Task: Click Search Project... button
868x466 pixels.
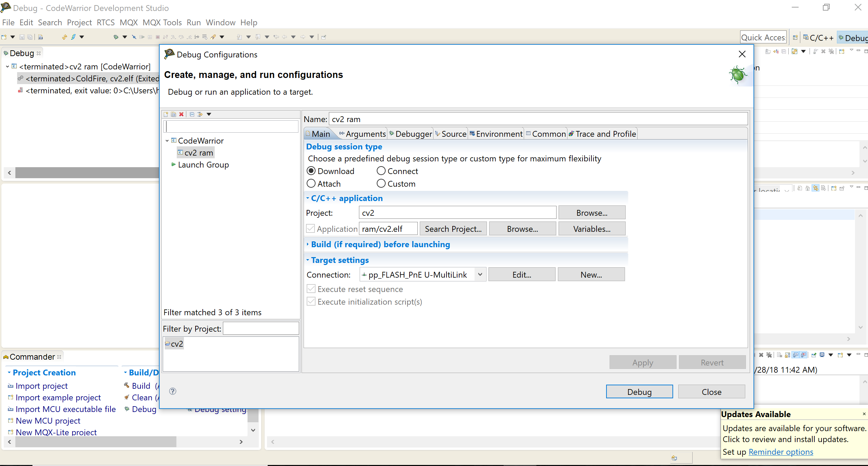Action: (x=453, y=229)
